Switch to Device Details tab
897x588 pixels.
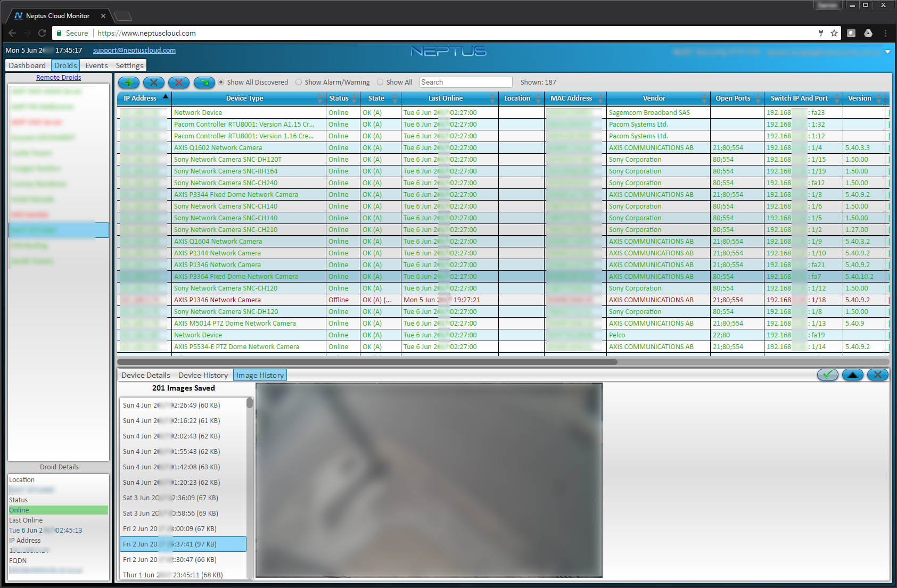pos(146,375)
